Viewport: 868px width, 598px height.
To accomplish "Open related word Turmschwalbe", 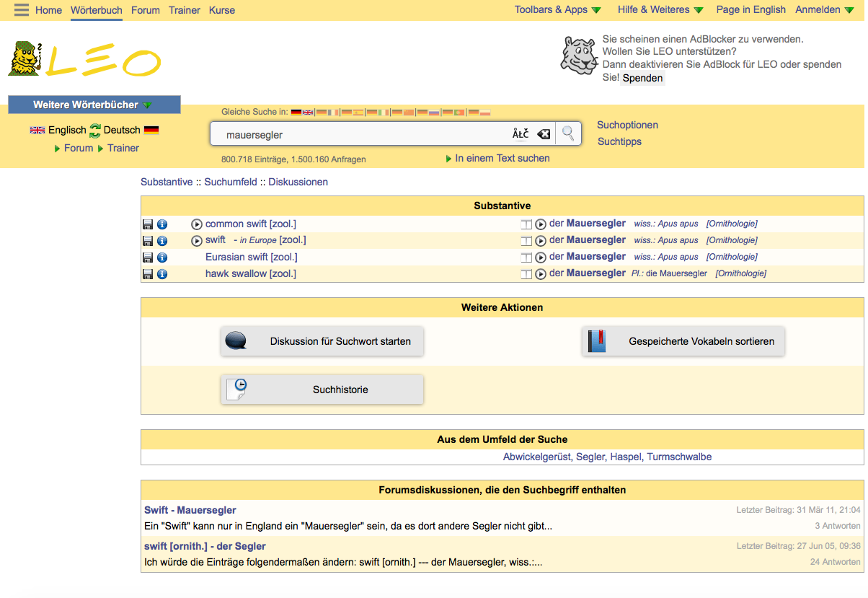I will [679, 457].
